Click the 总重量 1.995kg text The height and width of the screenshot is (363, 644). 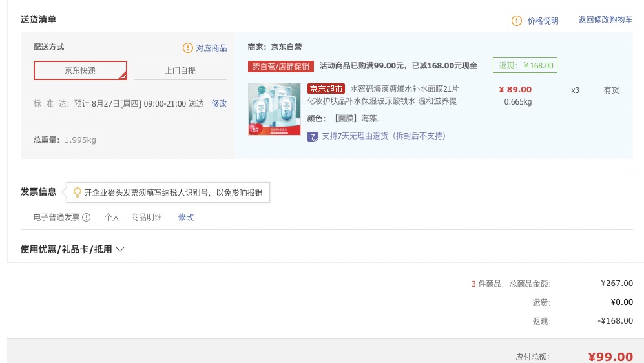[x=65, y=140]
